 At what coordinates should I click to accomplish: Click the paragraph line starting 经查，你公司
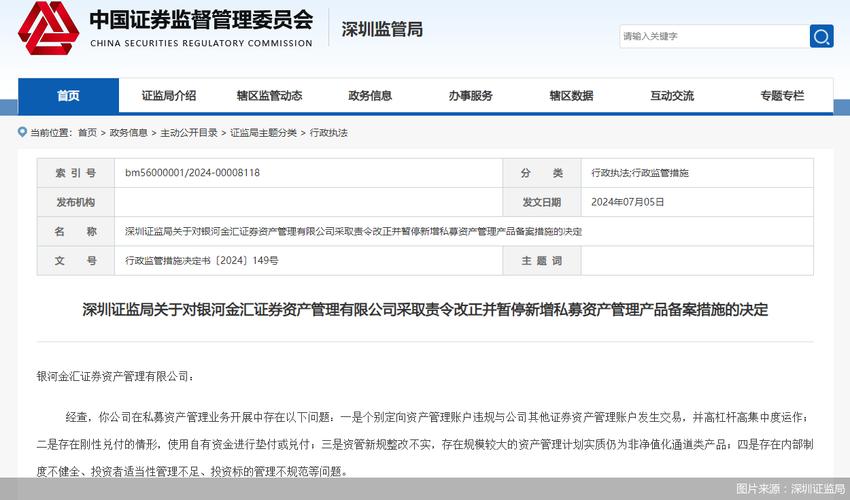[x=437, y=417]
